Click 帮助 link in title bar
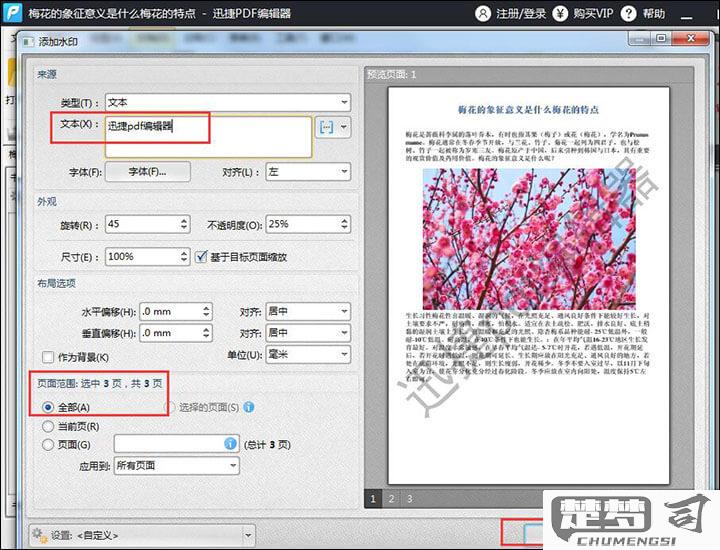This screenshot has height=550, width=720. tap(653, 14)
